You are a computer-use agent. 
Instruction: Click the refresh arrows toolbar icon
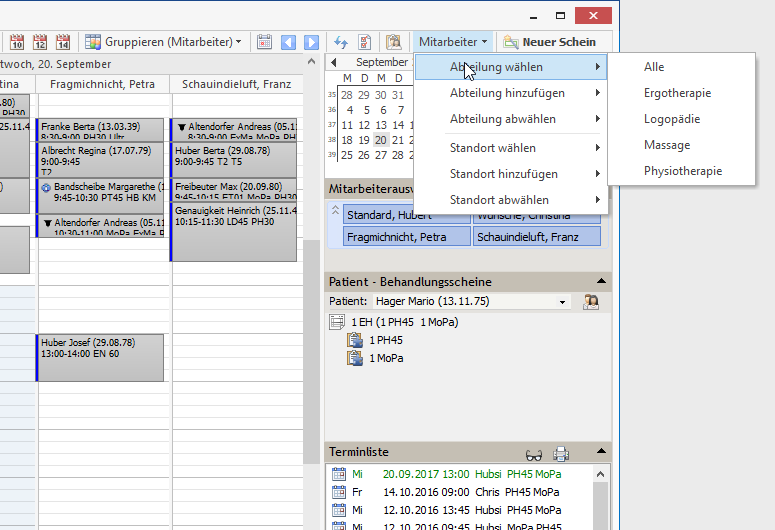coord(341,42)
